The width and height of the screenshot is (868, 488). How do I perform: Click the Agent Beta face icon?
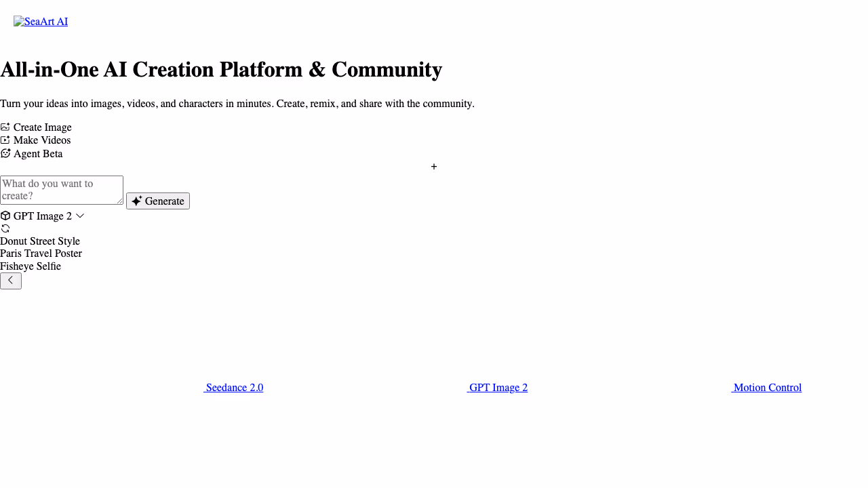5,153
